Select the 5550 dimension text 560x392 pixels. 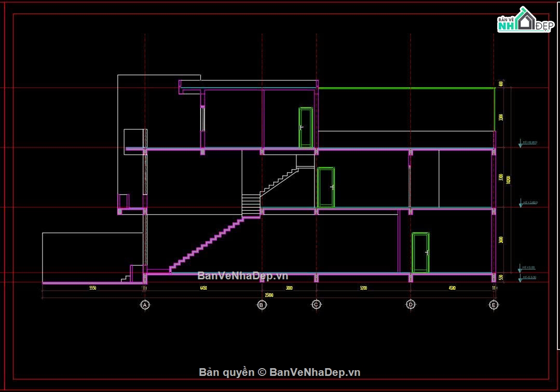tap(93, 288)
